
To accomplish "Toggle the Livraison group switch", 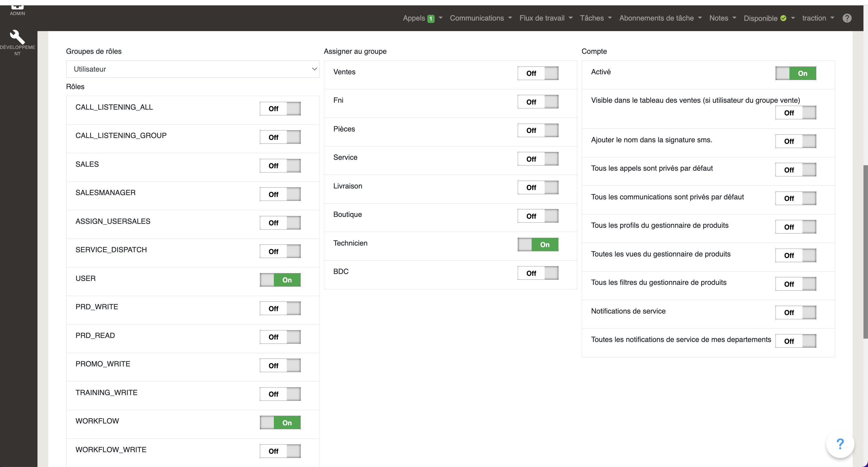I will coord(538,188).
